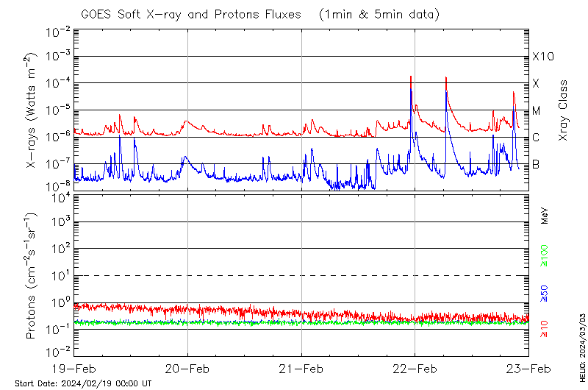Click the MeV unit label beside proton panel
Screen dimensions: 588x390
point(545,215)
